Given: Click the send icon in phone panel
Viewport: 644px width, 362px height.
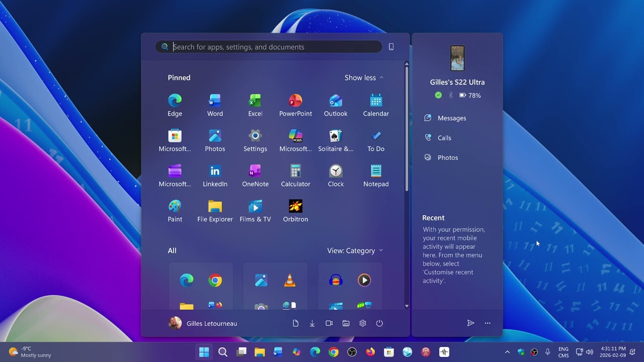Looking at the screenshot, I should pyautogui.click(x=470, y=323).
